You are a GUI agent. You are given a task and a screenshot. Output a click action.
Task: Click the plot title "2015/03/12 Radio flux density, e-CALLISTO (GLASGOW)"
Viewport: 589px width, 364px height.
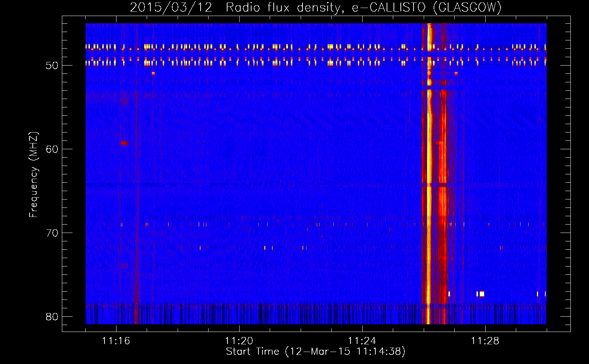tap(316, 7)
